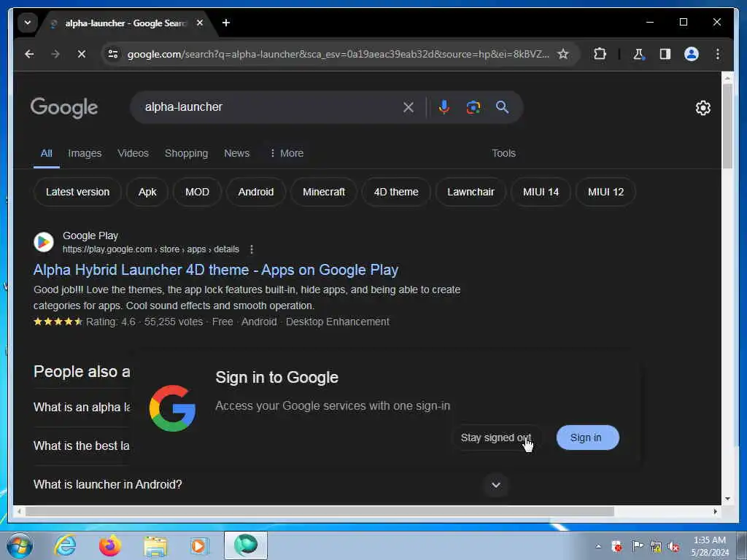This screenshot has width=747, height=560.
Task: Submit search with magnifier icon
Action: point(502,107)
